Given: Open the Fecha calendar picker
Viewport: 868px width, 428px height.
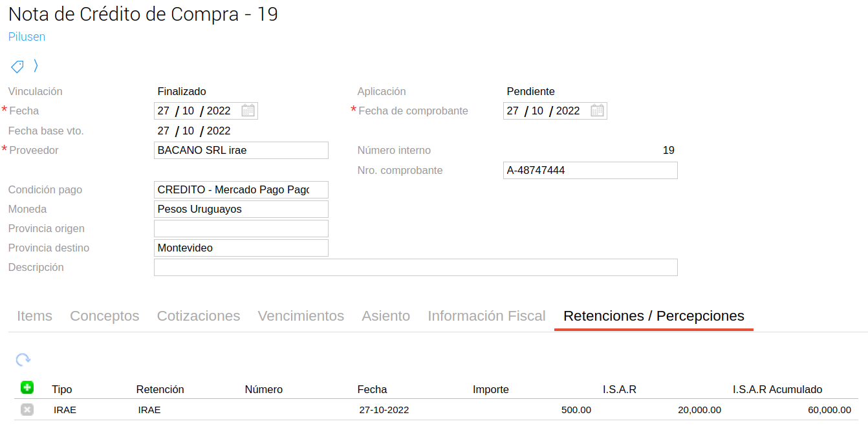Looking at the screenshot, I should (x=248, y=111).
